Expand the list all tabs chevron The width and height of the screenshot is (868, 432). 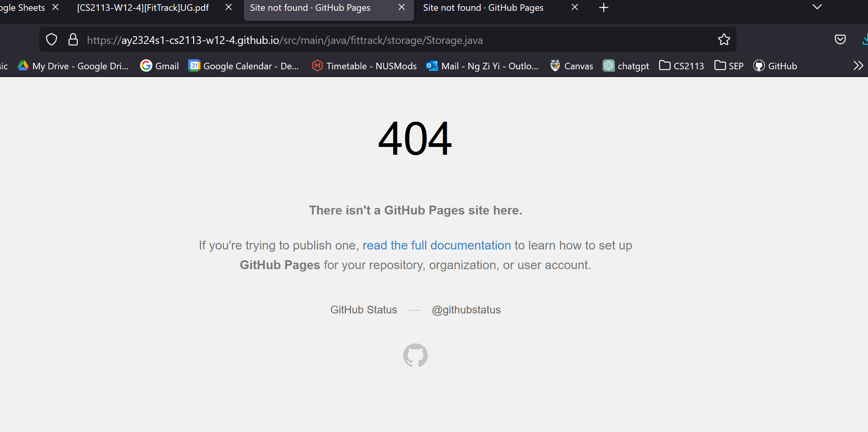817,7
